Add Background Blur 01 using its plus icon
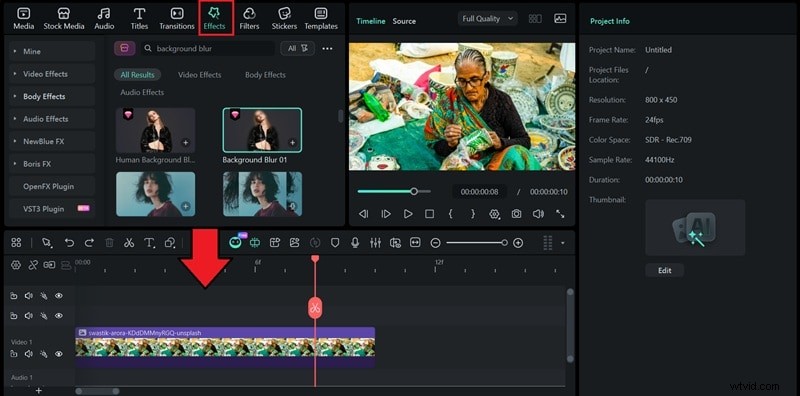This screenshot has height=396, width=800. [x=292, y=143]
